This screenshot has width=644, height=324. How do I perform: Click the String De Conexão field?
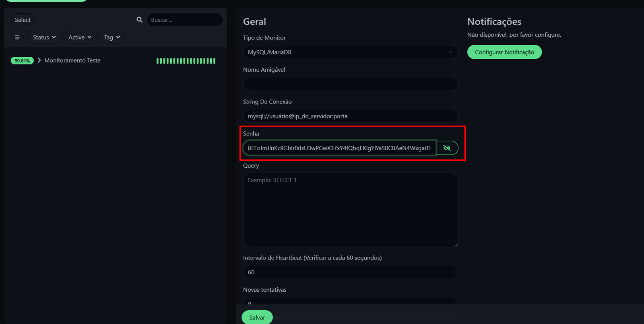350,116
